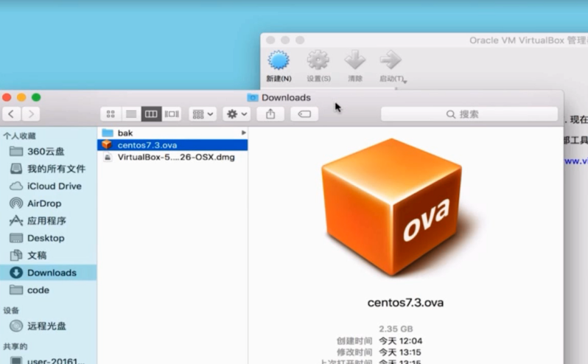
Task: Expand the bak folder arrow
Action: coord(243,133)
